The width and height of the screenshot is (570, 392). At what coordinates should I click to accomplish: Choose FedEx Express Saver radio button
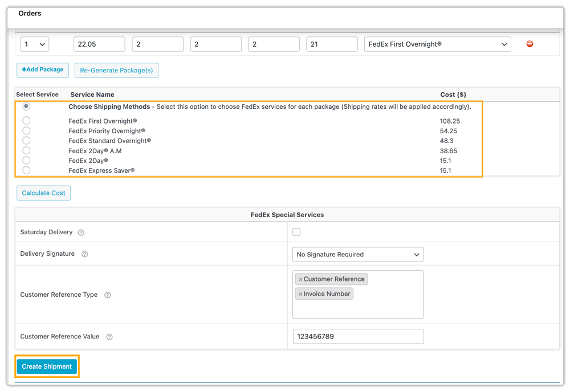point(26,170)
